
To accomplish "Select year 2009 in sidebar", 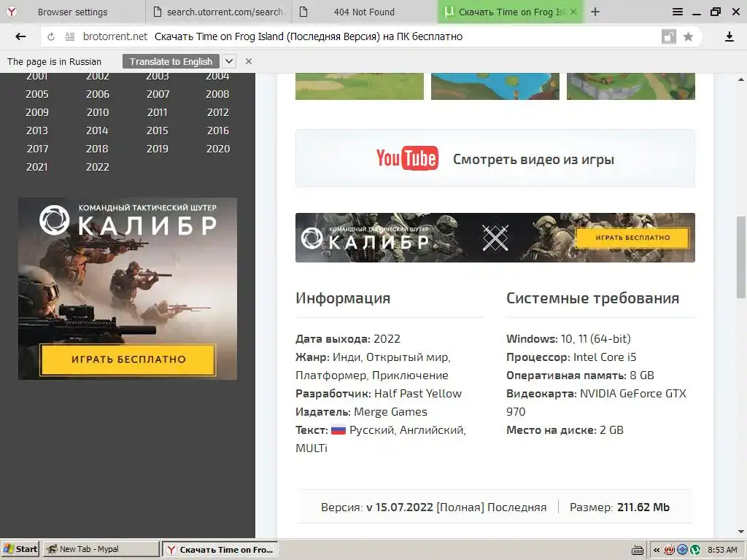I will [37, 112].
